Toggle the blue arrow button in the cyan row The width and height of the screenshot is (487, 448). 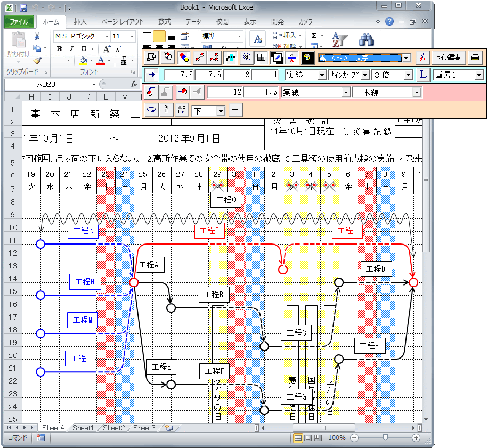click(x=151, y=75)
